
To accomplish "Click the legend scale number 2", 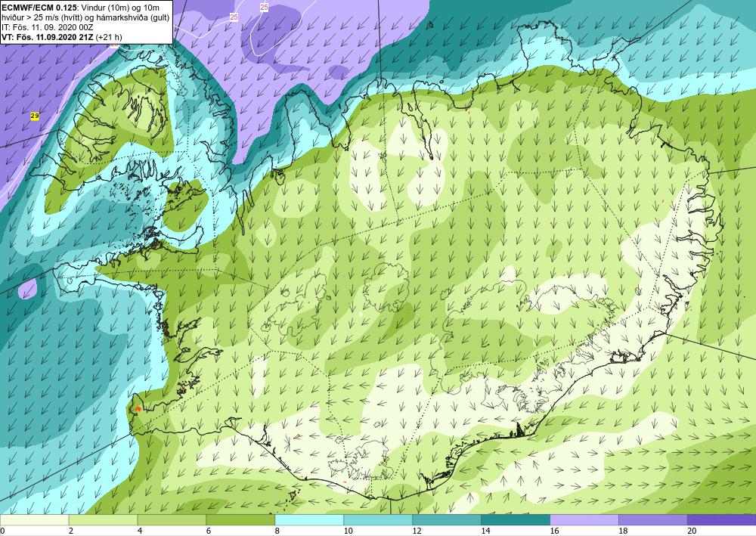I will pyautogui.click(x=71, y=531).
